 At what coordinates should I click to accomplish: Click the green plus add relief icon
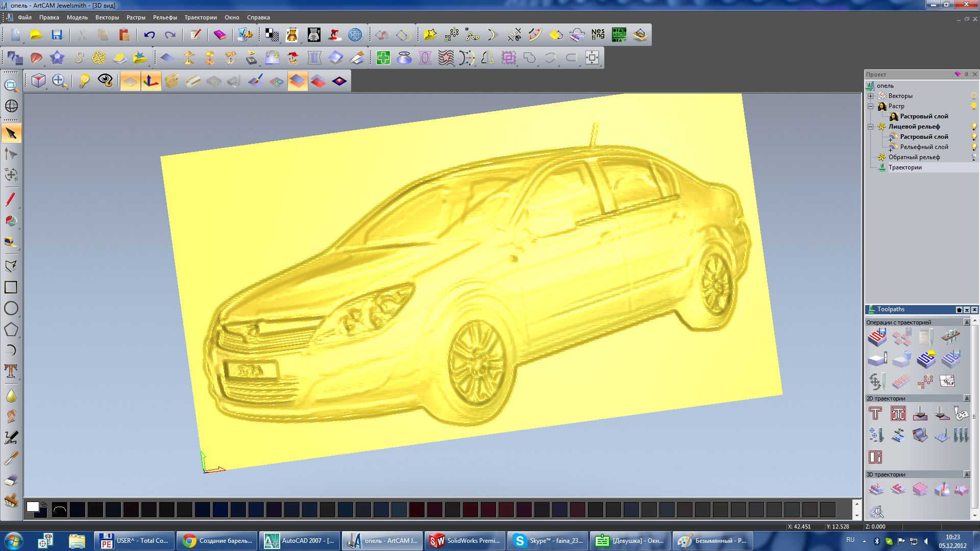click(383, 58)
